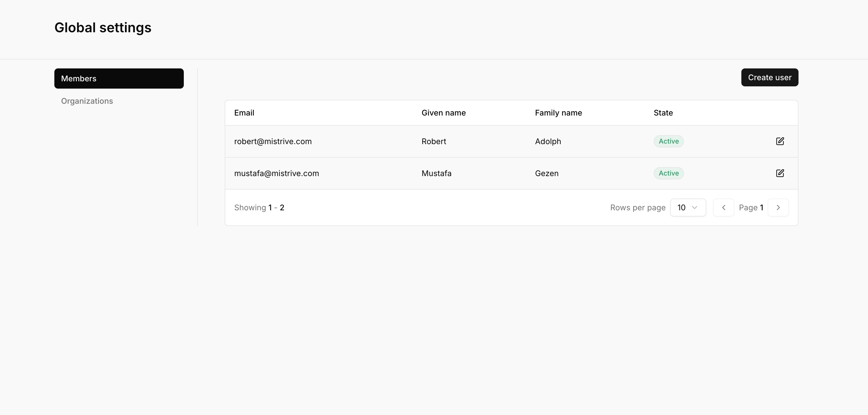Click the next page chevron
868x415 pixels.
[x=778, y=207]
